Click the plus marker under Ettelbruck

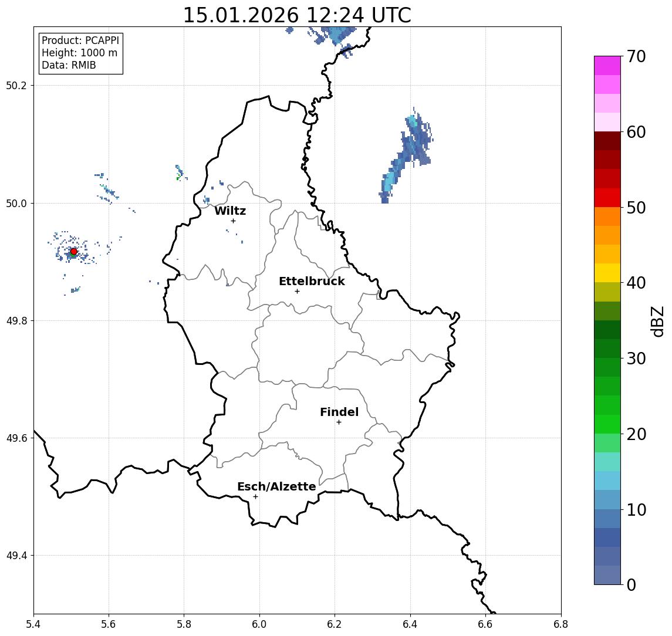297,292
